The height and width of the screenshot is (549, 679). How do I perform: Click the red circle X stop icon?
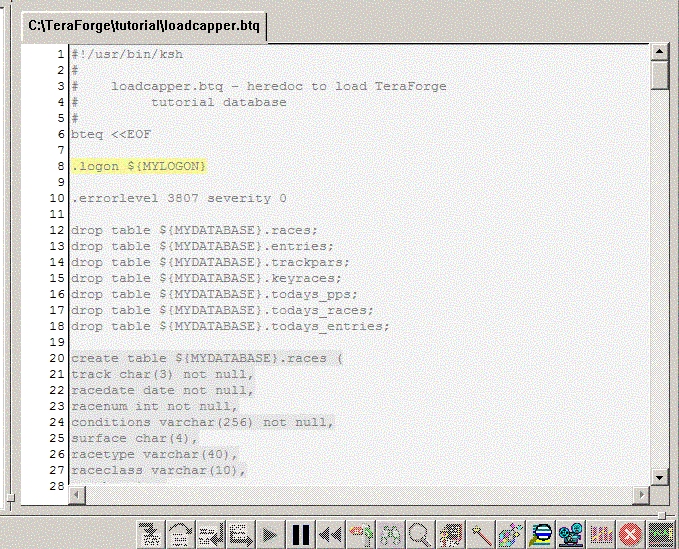coord(630,535)
